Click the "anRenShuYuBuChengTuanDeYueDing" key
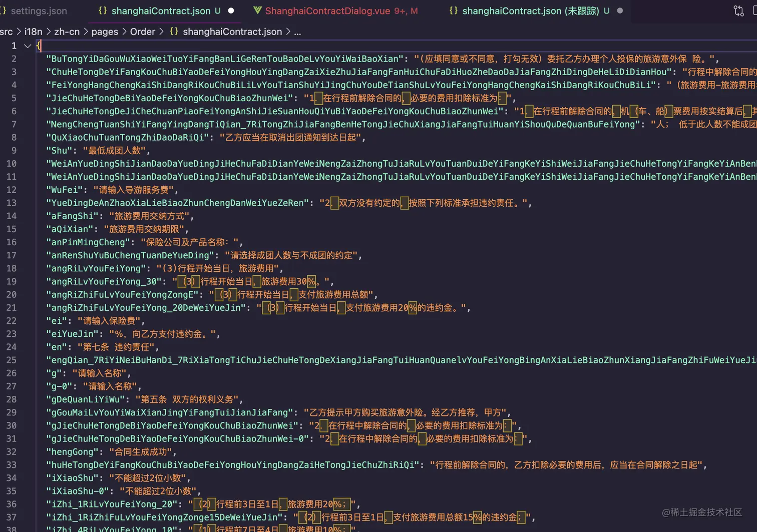Screen dimensions: 757x532 (130, 255)
